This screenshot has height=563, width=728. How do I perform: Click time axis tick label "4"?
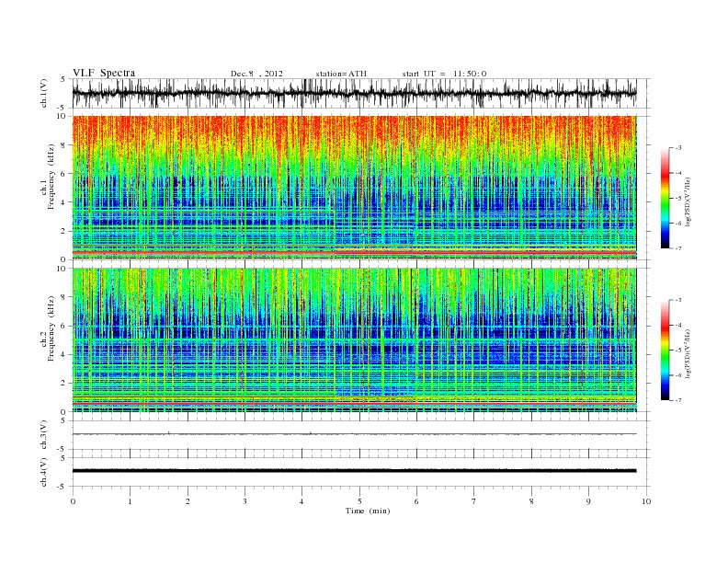(301, 501)
